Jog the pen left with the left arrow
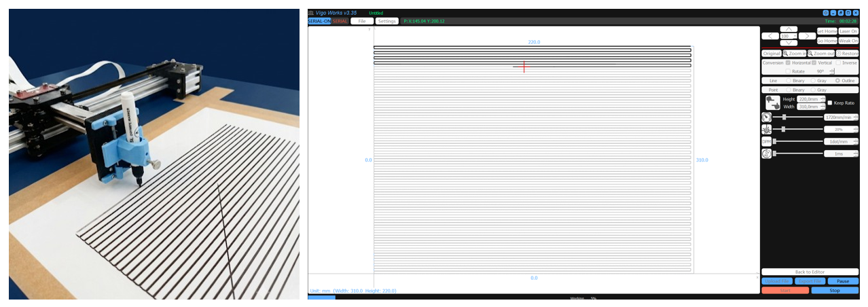 [771, 36]
